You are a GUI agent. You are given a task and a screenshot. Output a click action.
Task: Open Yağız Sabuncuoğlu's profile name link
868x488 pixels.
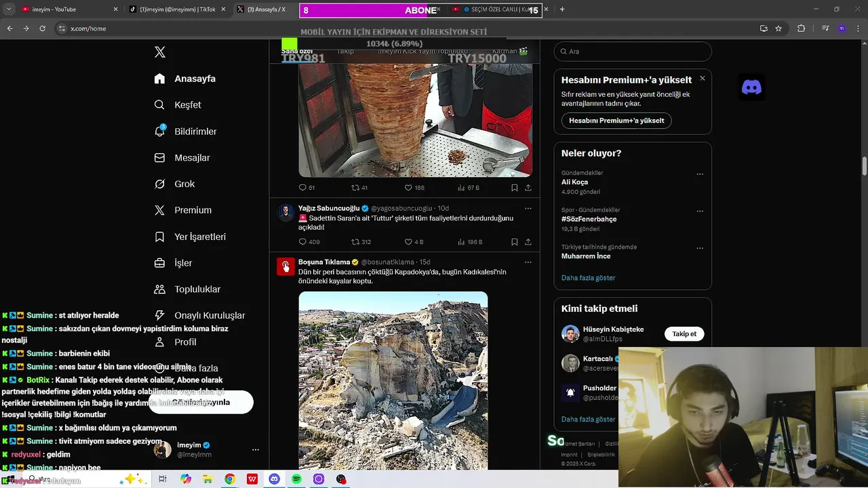click(x=329, y=208)
